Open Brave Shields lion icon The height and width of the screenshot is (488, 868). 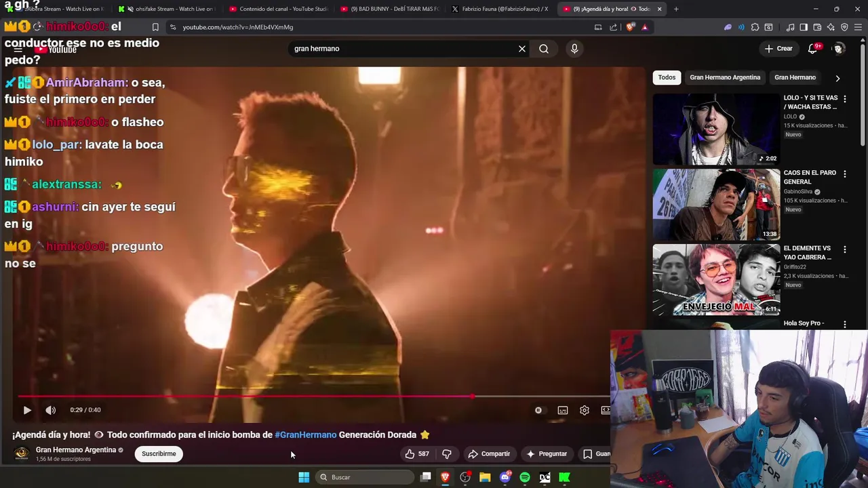630,27
